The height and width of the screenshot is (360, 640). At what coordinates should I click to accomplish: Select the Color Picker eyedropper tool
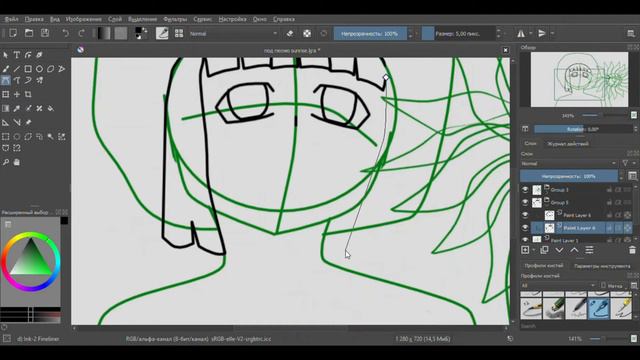(x=17, y=108)
